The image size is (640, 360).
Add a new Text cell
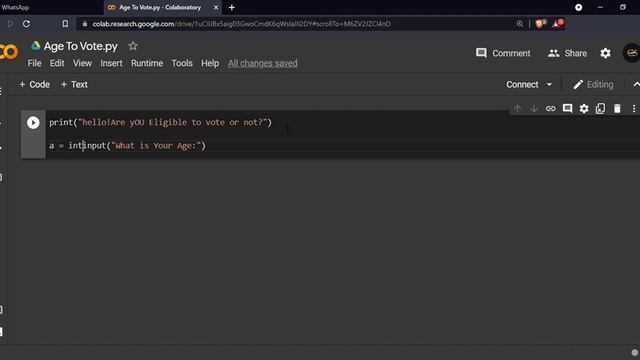(x=74, y=84)
